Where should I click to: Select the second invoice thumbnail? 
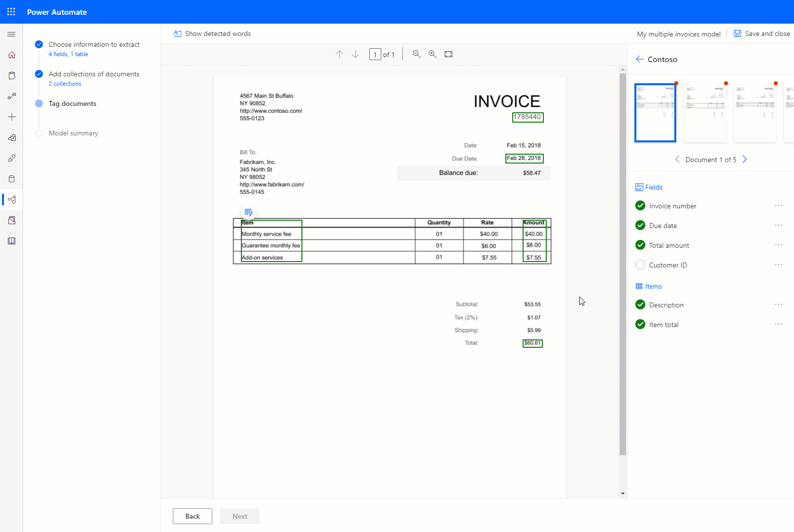point(705,112)
